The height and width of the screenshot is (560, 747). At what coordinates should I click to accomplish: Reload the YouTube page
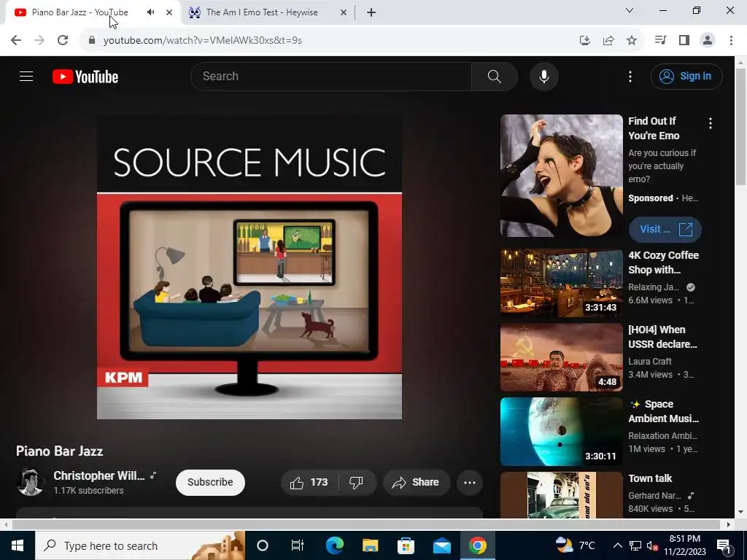[x=63, y=40]
